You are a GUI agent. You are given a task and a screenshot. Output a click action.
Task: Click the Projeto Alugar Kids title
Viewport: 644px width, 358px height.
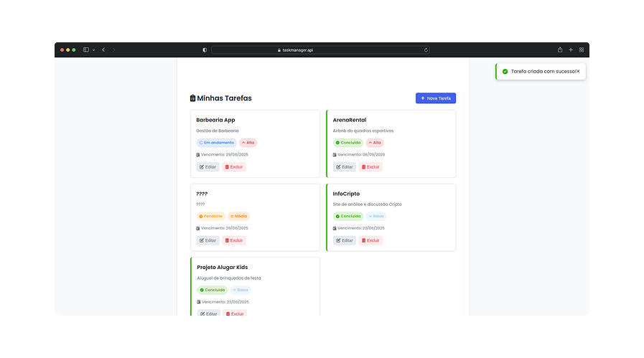click(x=222, y=268)
